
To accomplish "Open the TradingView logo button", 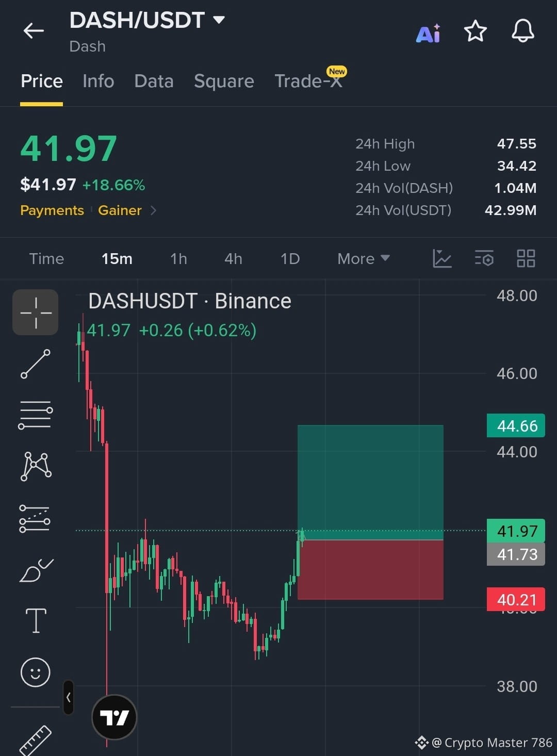I will [x=114, y=717].
